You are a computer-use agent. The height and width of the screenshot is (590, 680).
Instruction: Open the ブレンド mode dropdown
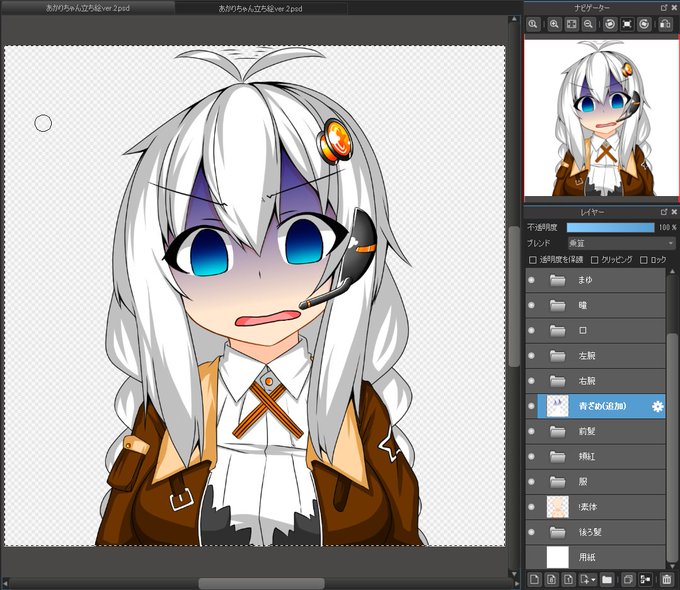(x=622, y=243)
